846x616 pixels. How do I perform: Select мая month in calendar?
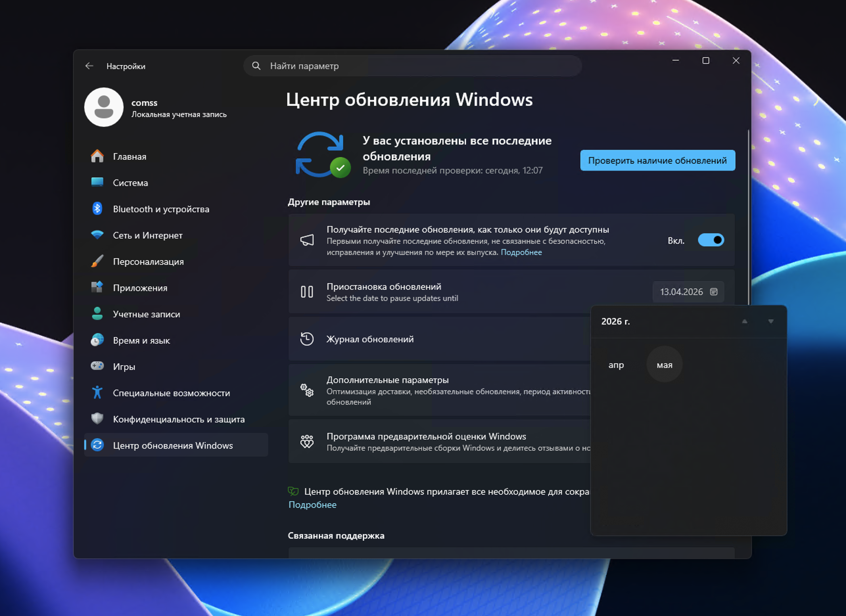(664, 365)
